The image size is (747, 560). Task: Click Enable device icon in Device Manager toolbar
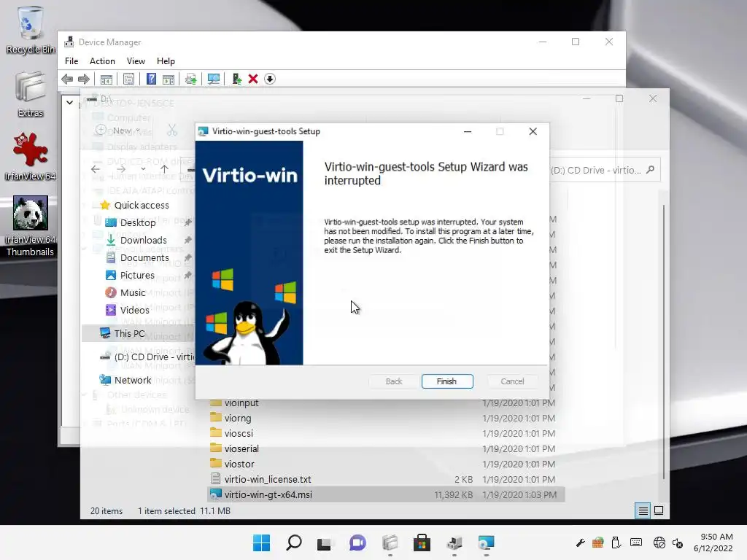236,79
